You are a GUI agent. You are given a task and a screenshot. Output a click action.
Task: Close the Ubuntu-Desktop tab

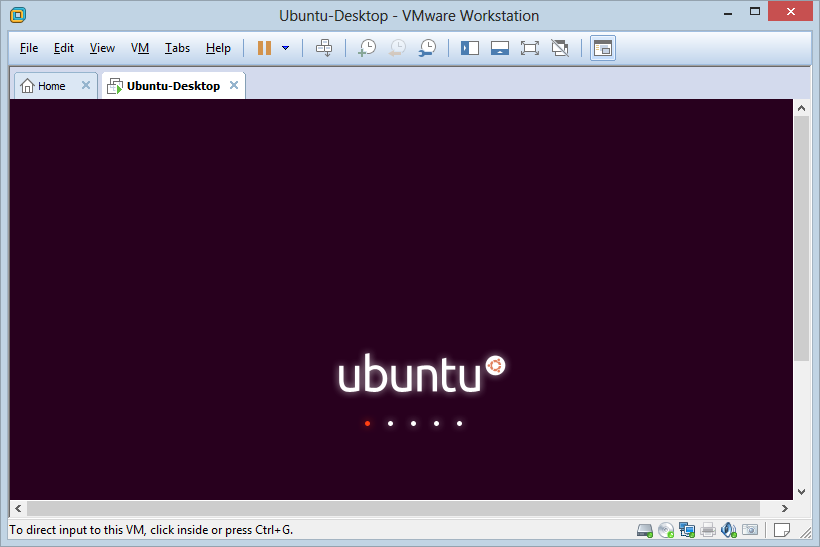[234, 85]
